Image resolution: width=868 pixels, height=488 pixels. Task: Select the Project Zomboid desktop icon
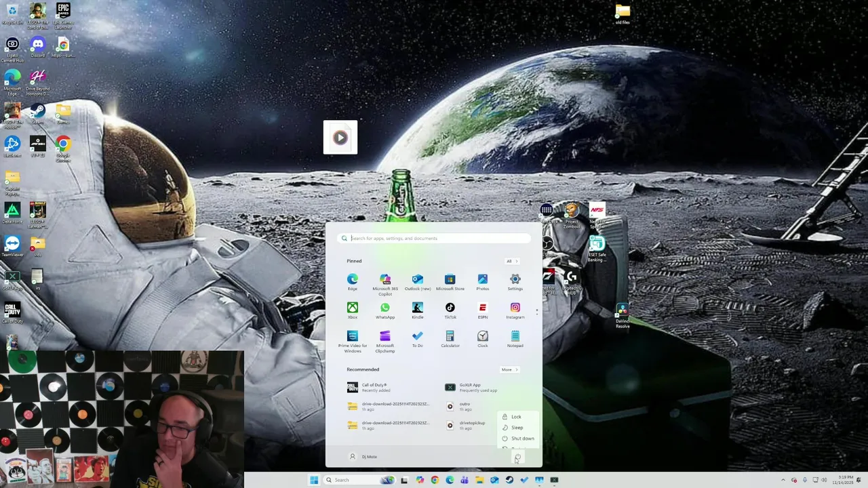tap(572, 216)
